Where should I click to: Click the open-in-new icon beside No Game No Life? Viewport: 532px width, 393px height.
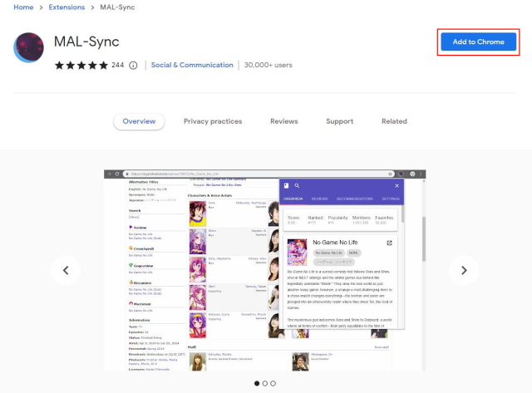pos(389,243)
